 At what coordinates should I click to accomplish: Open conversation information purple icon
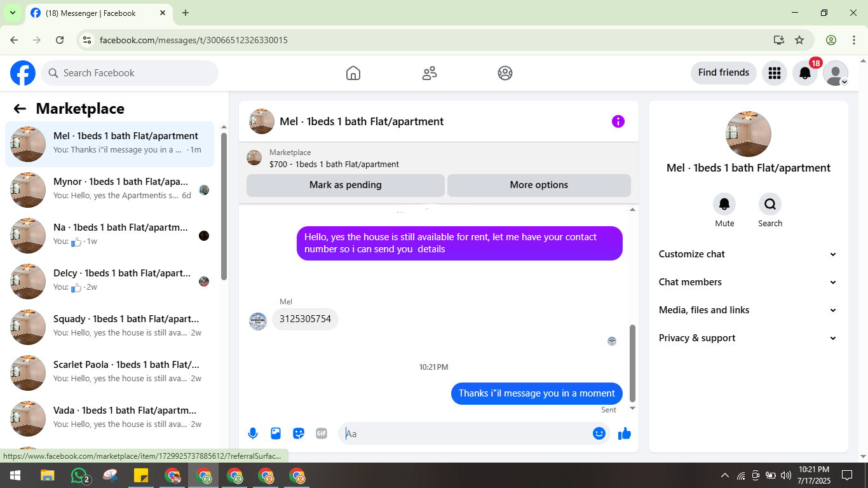[618, 121]
